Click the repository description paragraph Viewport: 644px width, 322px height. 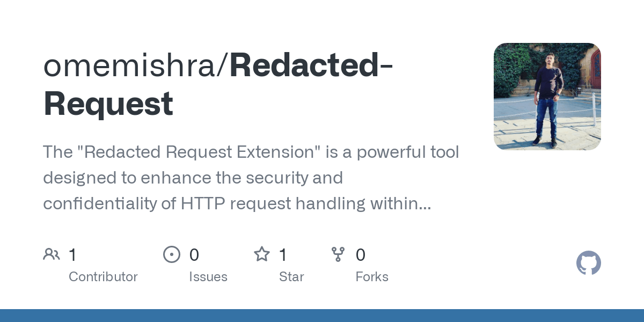tap(251, 178)
